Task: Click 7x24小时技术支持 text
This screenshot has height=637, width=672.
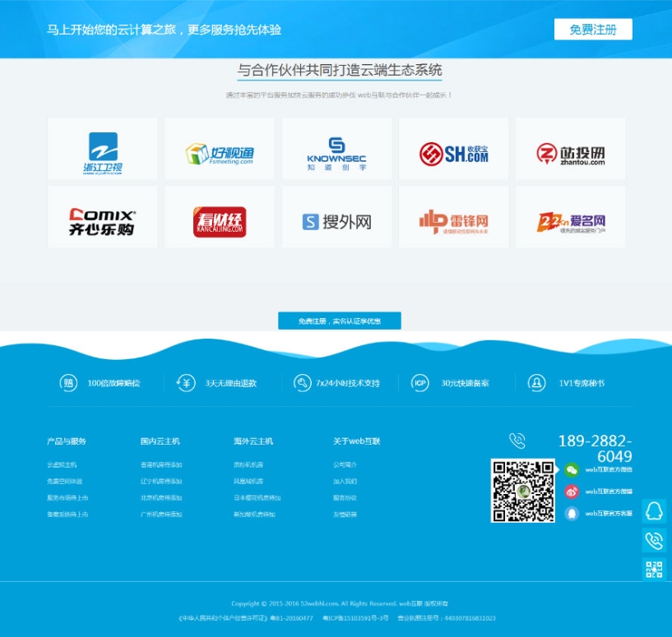Action: 348,383
